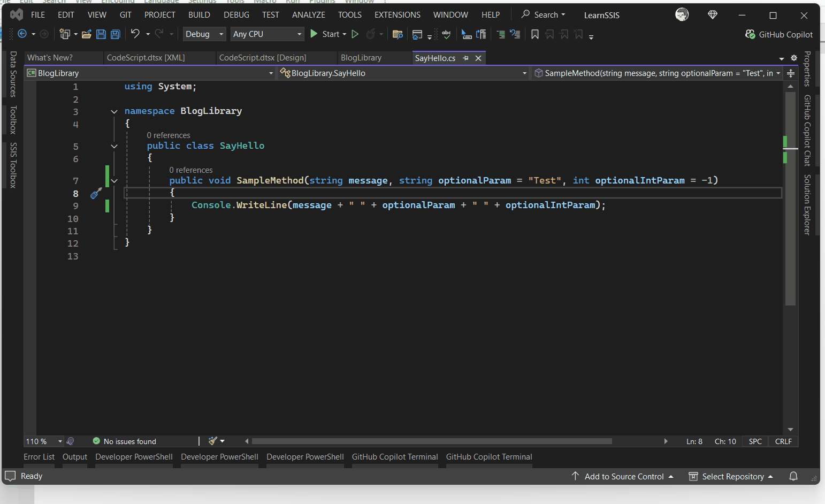The width and height of the screenshot is (825, 504).
Task: Click the Open File folder icon
Action: coord(86,34)
